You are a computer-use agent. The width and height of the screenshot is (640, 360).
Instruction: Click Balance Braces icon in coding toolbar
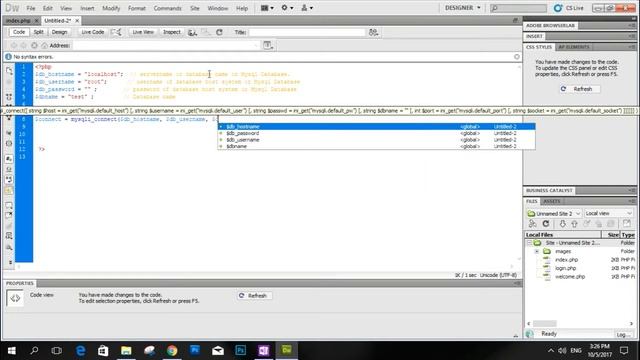9,143
